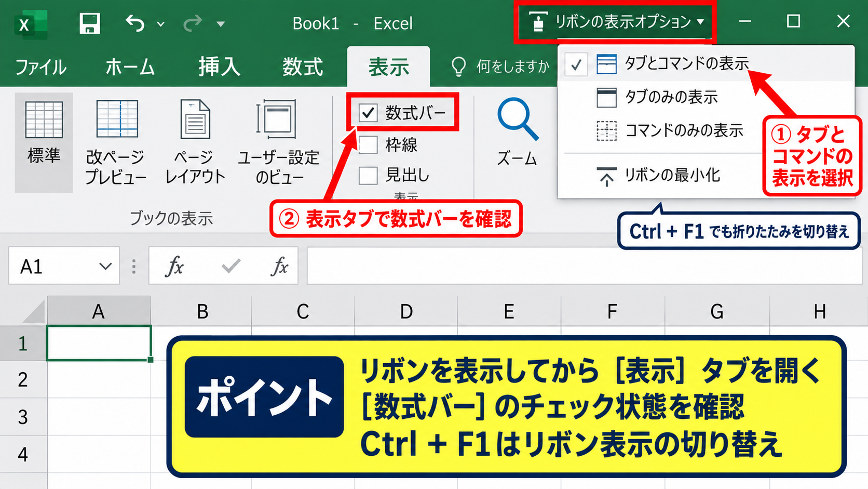This screenshot has width=868, height=489.
Task: Select column A header
Action: [x=99, y=312]
